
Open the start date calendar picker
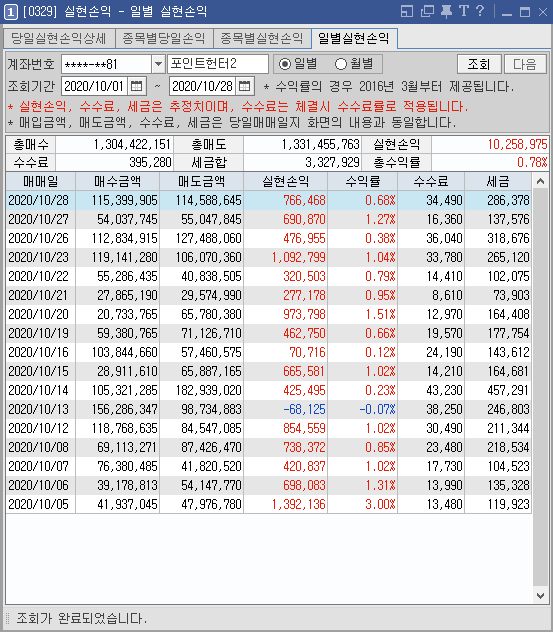137,86
